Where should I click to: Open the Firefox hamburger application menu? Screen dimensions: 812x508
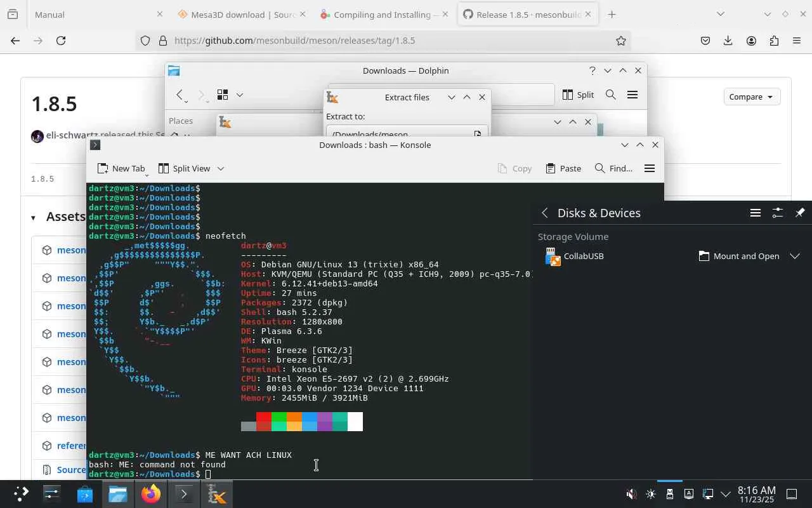[797, 41]
